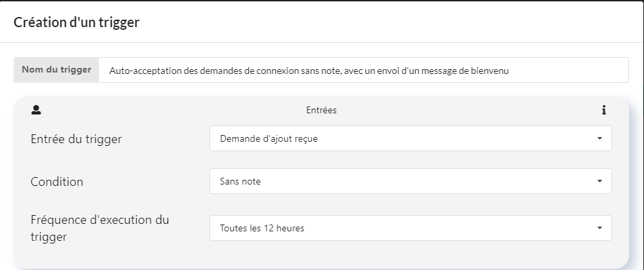Viewport: 644px width, 270px height.
Task: Click the caret arrow beside "Sans note"
Action: 600,181
